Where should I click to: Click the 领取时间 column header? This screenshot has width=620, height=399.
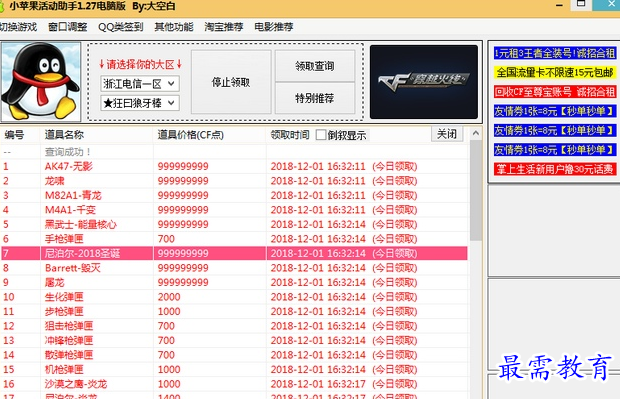290,135
